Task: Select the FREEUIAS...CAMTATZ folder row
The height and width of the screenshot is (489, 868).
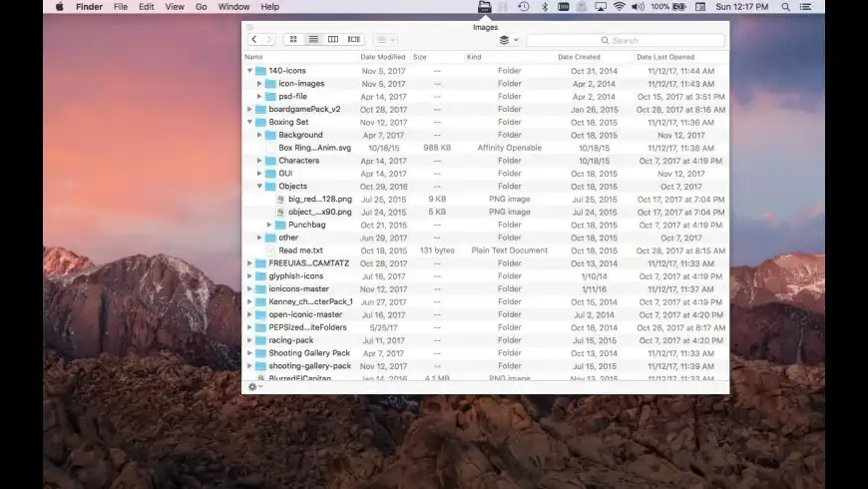Action: (486, 263)
